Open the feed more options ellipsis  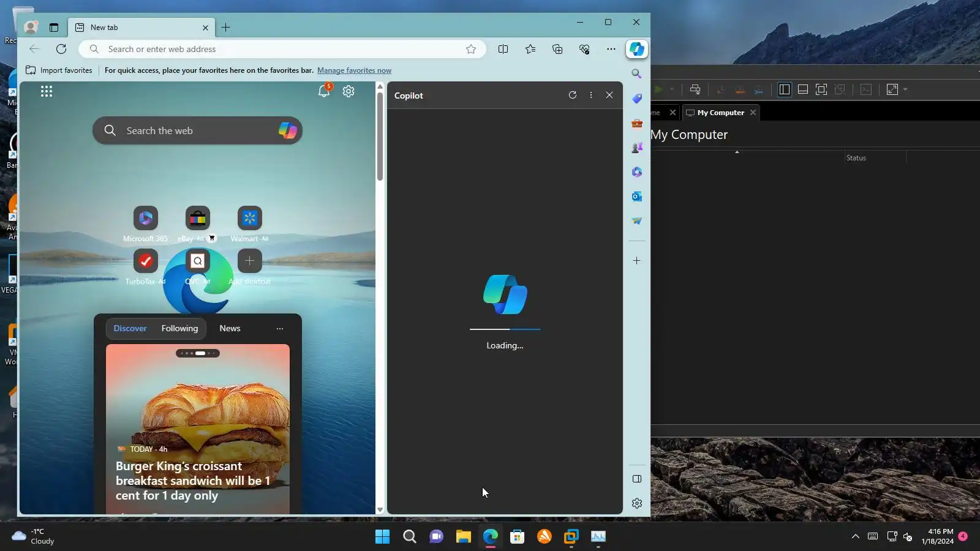pyautogui.click(x=280, y=328)
